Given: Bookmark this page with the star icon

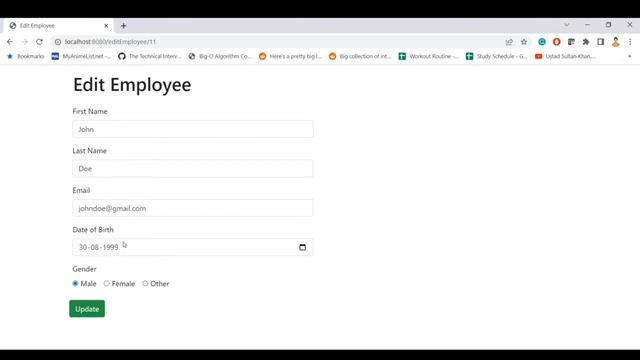Looking at the screenshot, I should coord(524,42).
